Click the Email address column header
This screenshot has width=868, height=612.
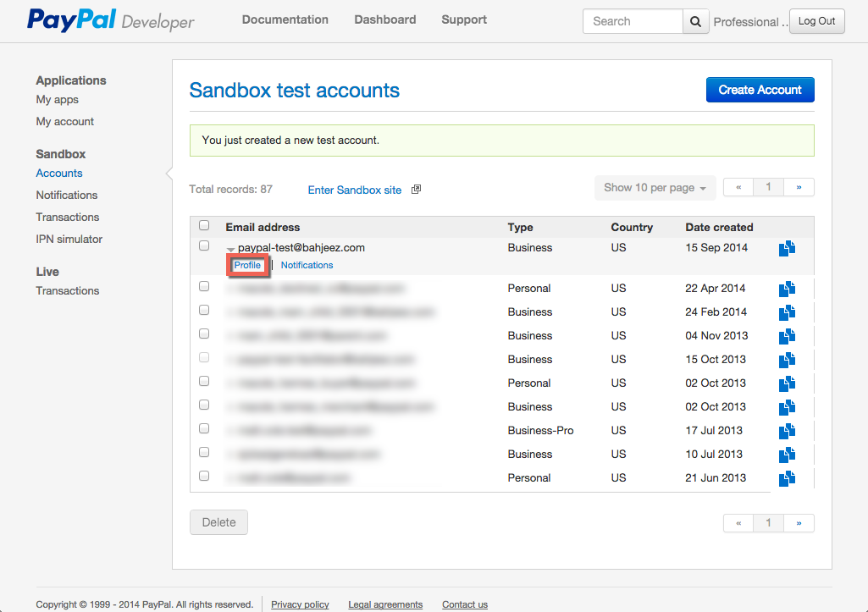tap(263, 228)
